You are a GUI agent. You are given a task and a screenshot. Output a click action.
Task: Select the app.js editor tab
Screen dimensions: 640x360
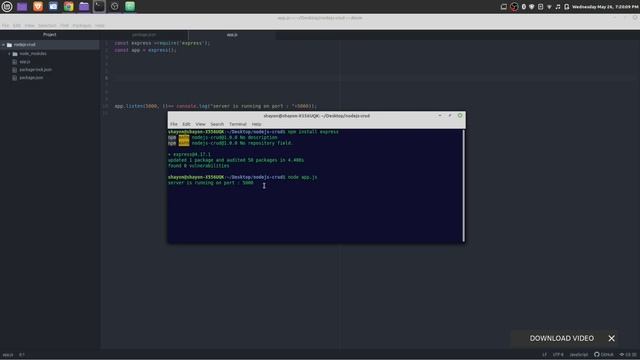[232, 35]
